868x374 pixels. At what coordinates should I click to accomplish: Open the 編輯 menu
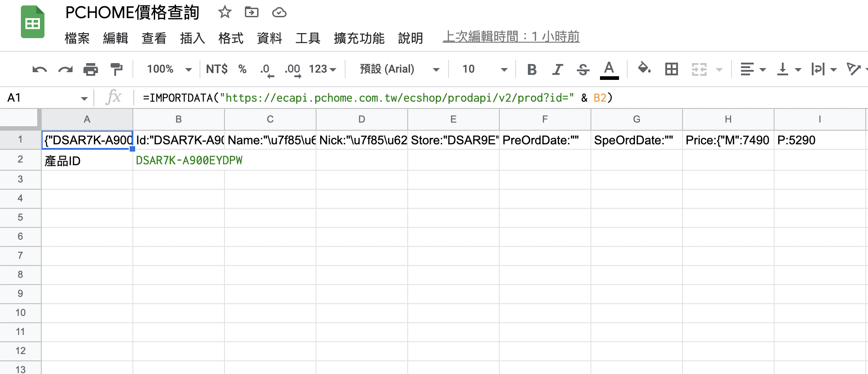tap(116, 38)
